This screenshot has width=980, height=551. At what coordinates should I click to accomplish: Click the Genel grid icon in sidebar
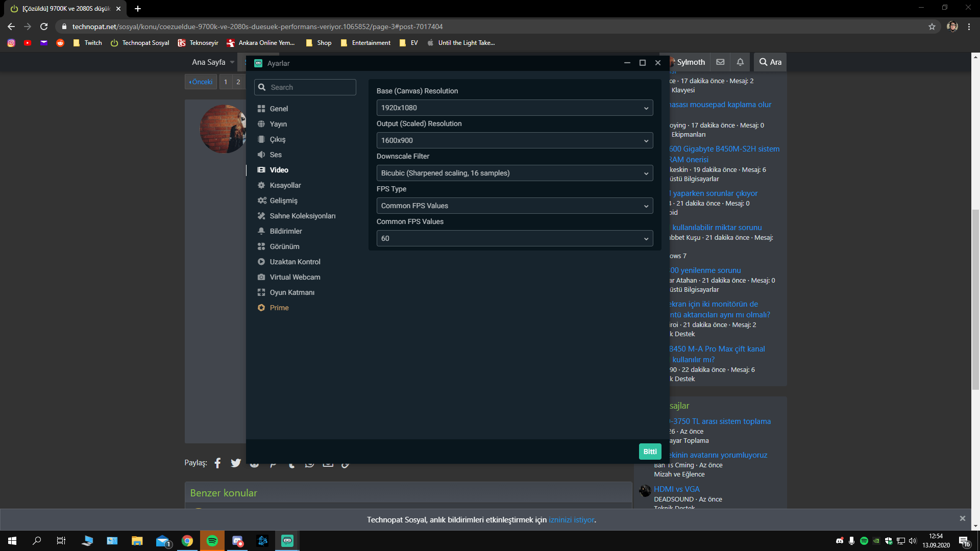tap(261, 109)
